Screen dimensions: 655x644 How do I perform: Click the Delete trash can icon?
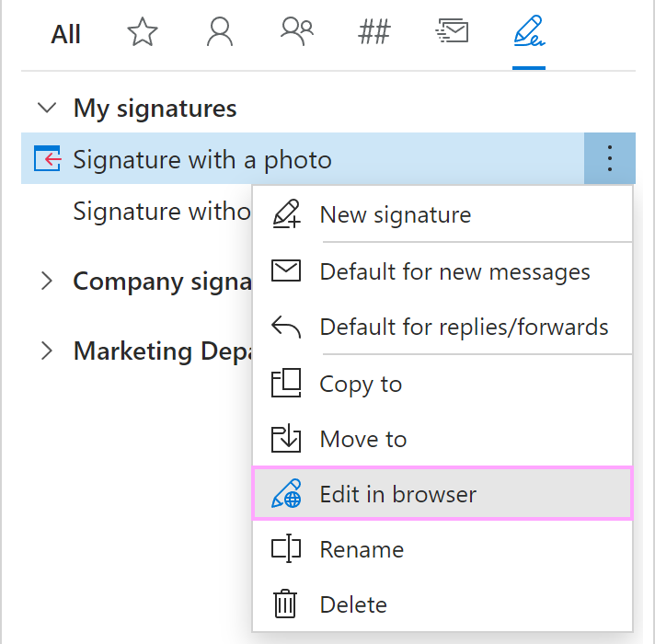286,604
